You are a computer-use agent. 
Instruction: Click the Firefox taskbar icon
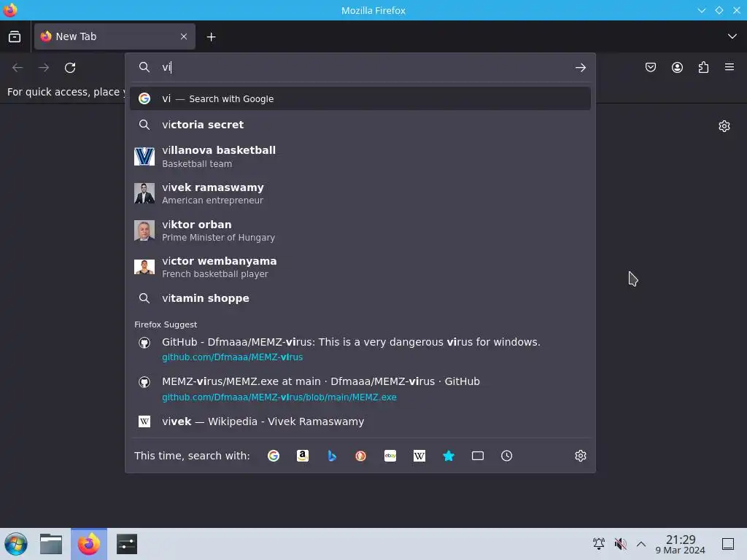coord(89,544)
